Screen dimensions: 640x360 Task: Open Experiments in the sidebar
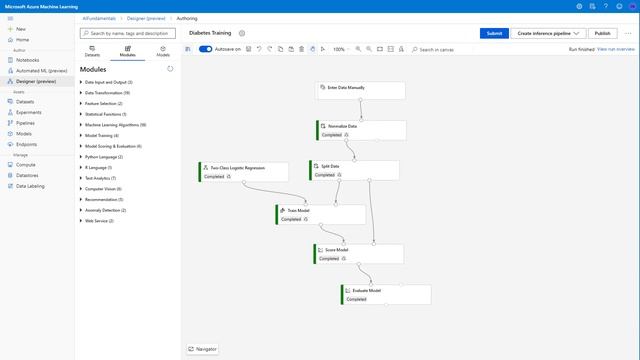pos(24,112)
